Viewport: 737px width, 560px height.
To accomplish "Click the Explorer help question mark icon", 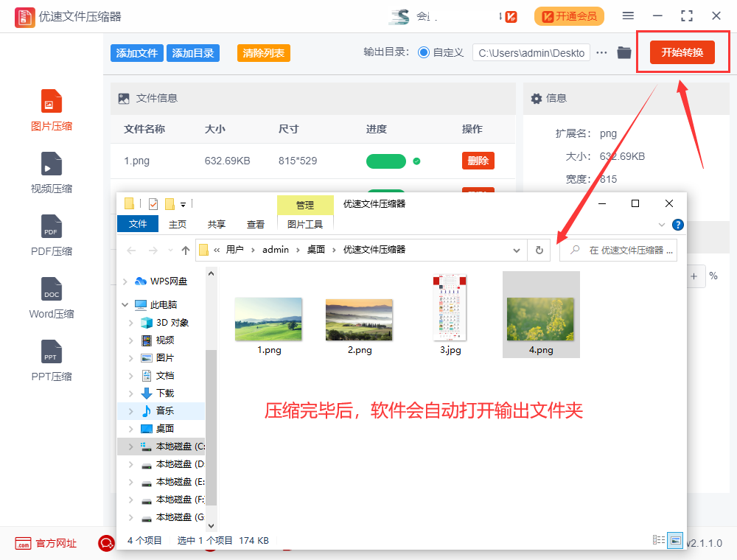I will pyautogui.click(x=677, y=225).
